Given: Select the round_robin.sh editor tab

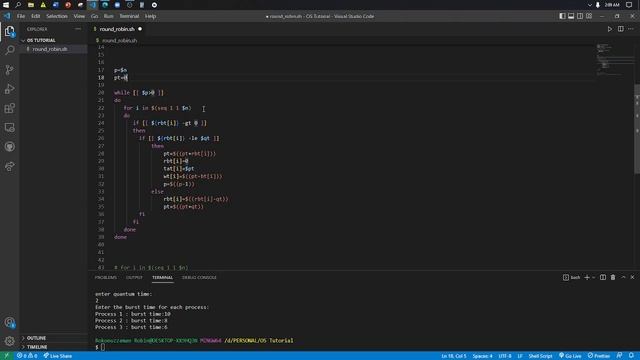Looking at the screenshot, I should pyautogui.click(x=117, y=29).
